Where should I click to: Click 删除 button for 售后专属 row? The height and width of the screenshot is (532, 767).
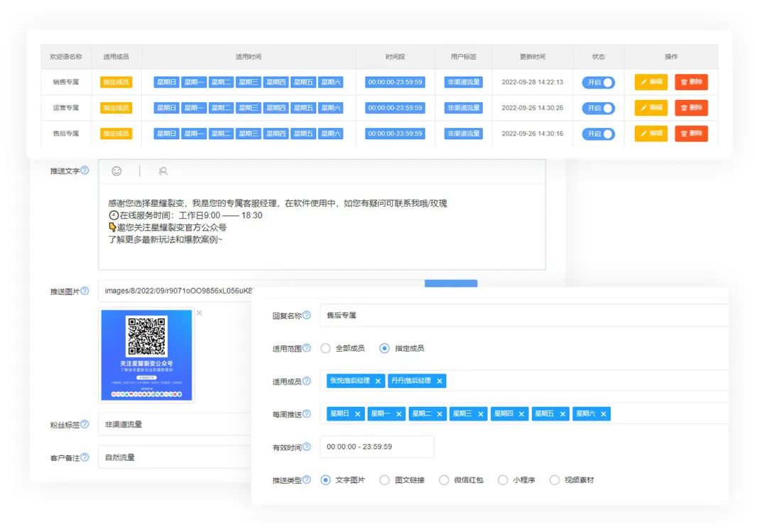click(690, 134)
